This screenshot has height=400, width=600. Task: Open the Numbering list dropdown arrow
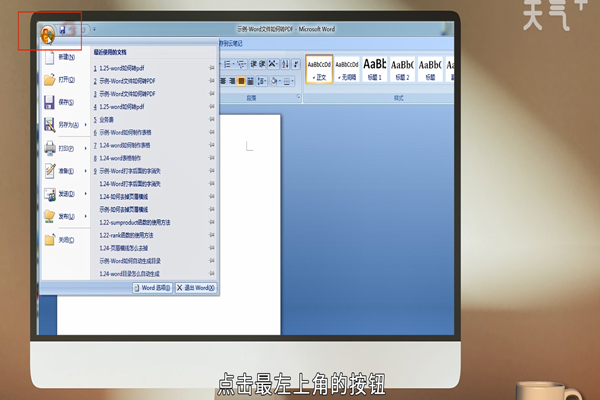tap(233, 64)
